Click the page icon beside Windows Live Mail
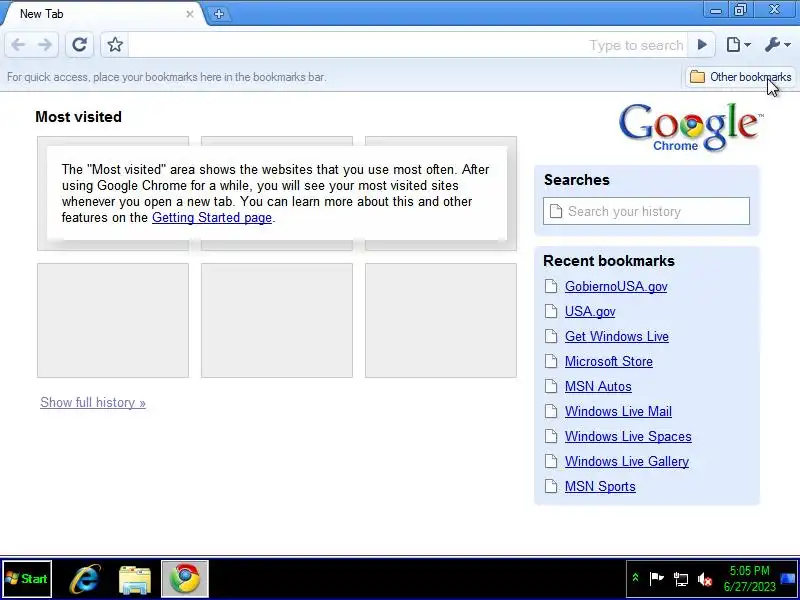Viewport: 800px width, 600px height. click(x=551, y=411)
